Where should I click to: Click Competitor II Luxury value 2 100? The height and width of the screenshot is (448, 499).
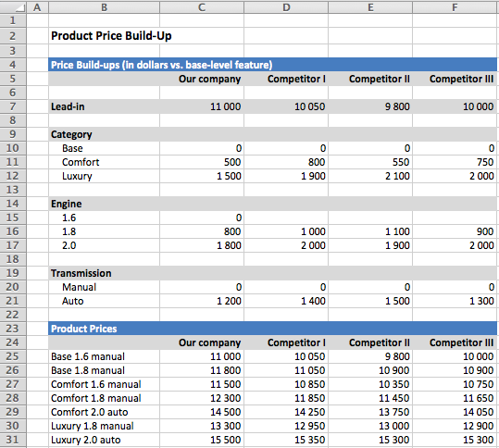(x=370, y=176)
